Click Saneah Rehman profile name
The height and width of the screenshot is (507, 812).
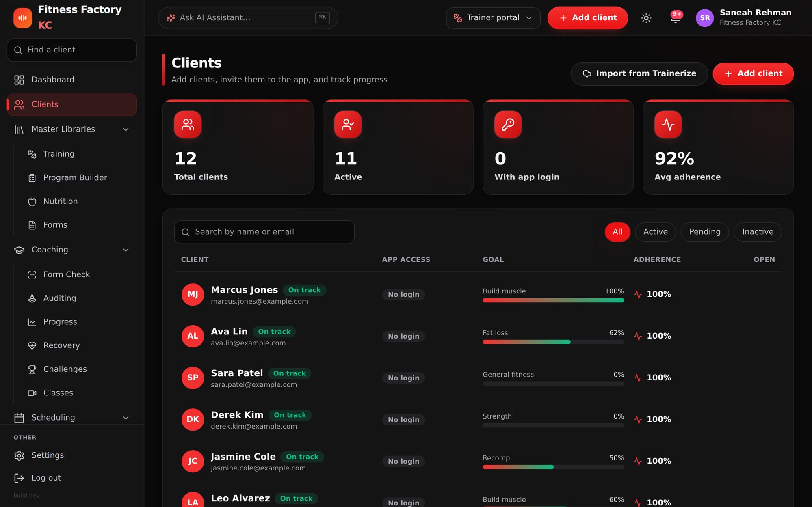point(756,13)
